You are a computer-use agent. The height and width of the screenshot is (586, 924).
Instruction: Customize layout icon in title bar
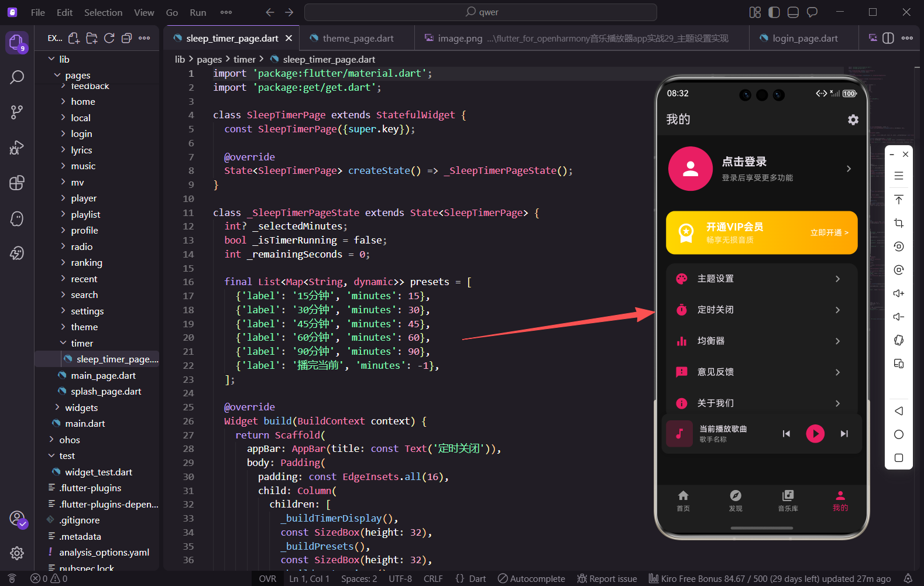coord(755,12)
